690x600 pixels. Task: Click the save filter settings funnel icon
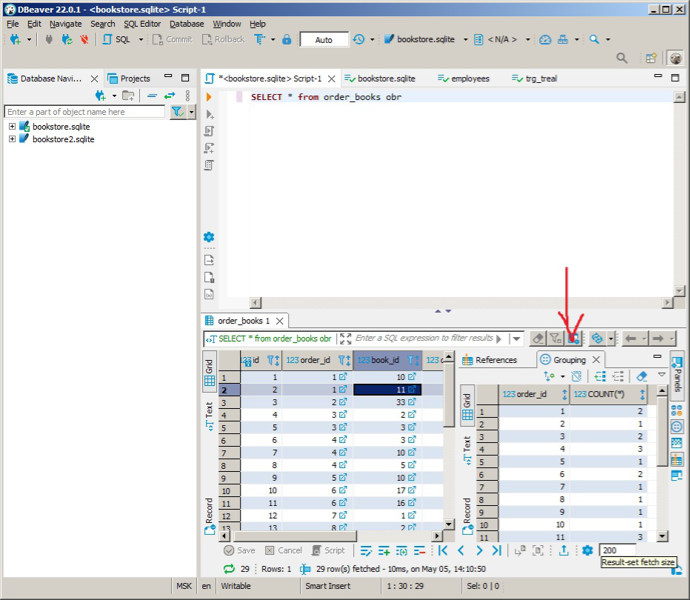pyautogui.click(x=556, y=338)
